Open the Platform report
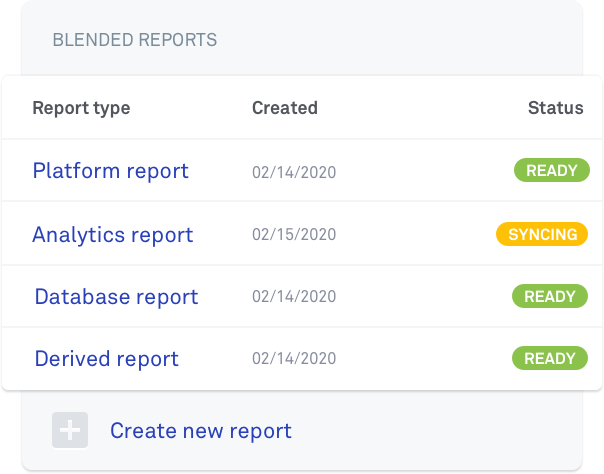 (x=110, y=171)
